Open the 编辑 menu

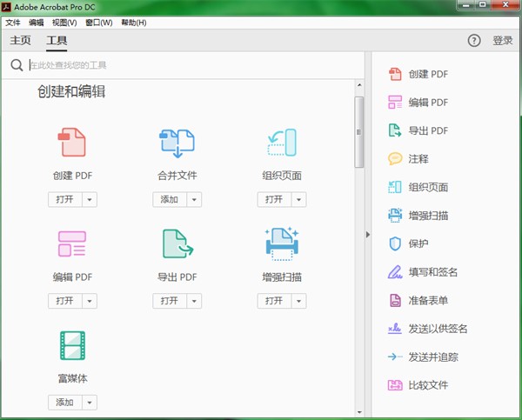pyautogui.click(x=37, y=23)
